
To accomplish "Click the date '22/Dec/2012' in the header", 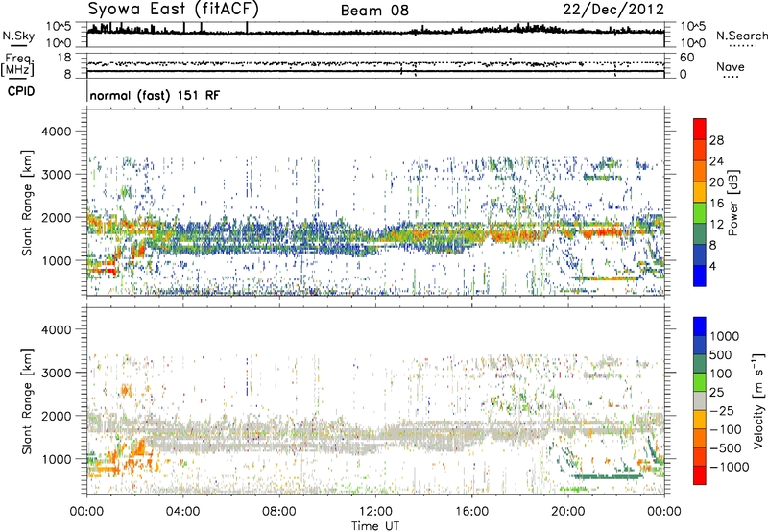I will coord(613,10).
